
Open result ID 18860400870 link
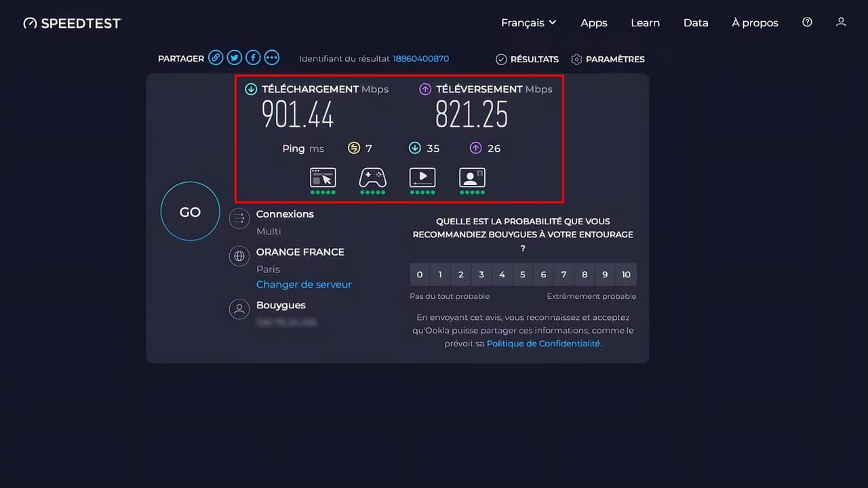[420, 59]
